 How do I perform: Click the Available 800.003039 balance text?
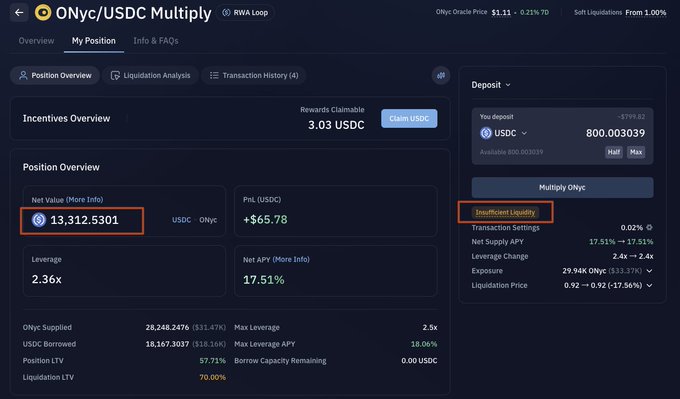pyautogui.click(x=511, y=152)
